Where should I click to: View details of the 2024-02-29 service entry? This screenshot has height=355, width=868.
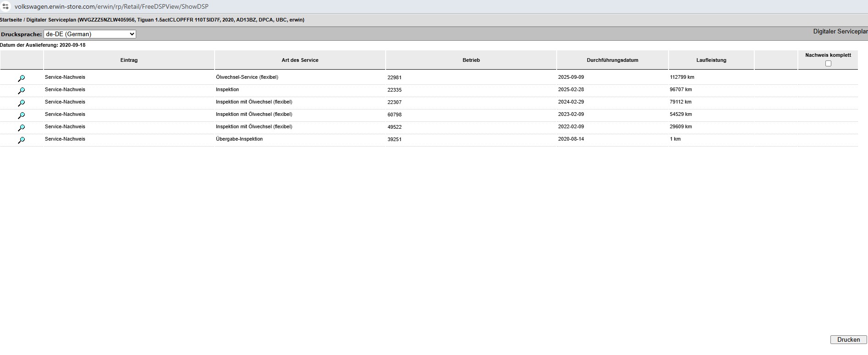coord(21,103)
